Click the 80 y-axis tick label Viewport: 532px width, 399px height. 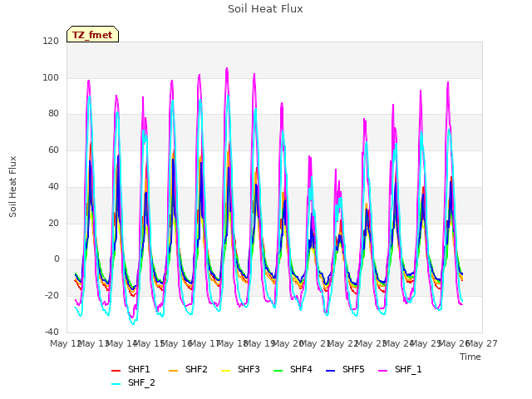click(x=53, y=114)
